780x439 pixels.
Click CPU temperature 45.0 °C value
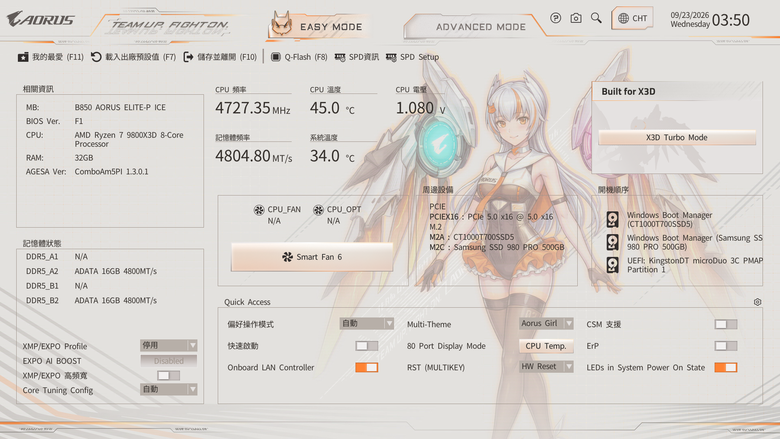(x=332, y=108)
